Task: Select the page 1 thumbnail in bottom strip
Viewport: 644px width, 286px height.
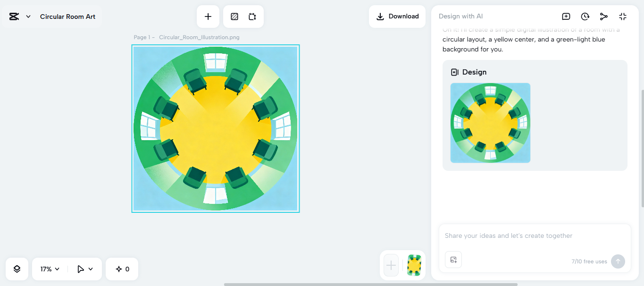Action: (x=414, y=265)
